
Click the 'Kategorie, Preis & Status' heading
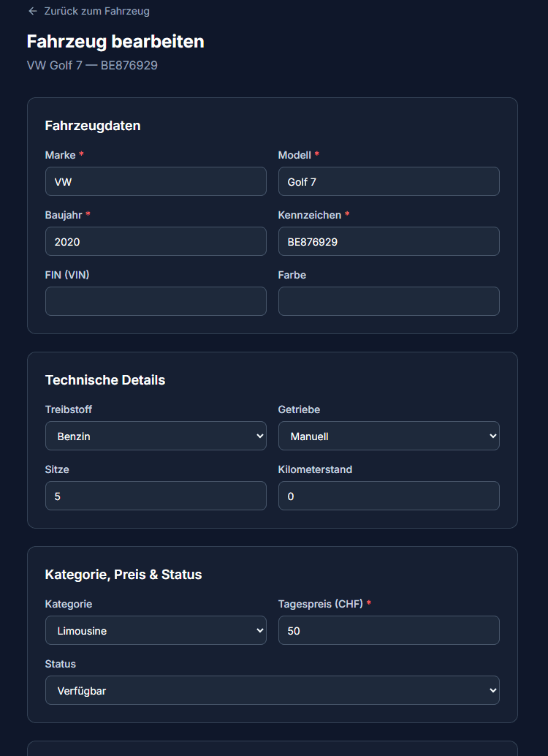(123, 575)
